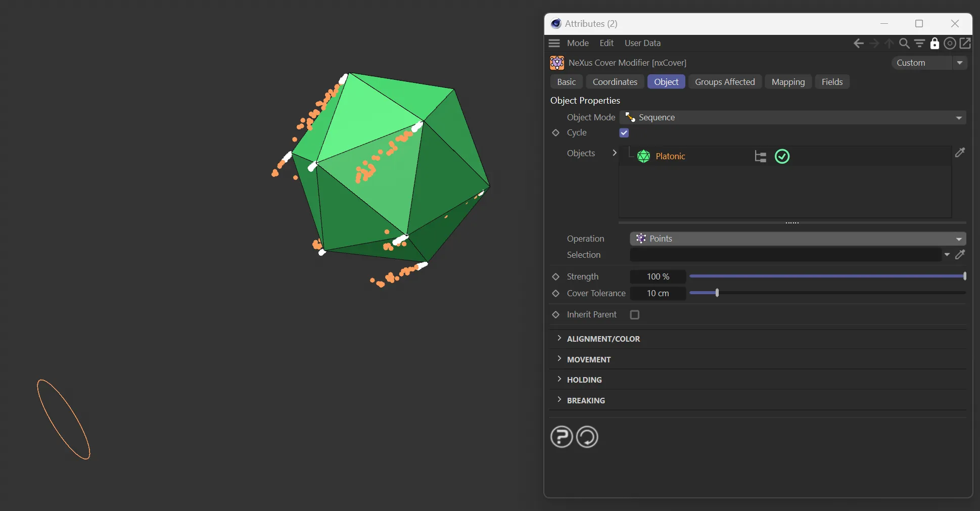Uncheck the Cycle checkbox

[x=624, y=133]
